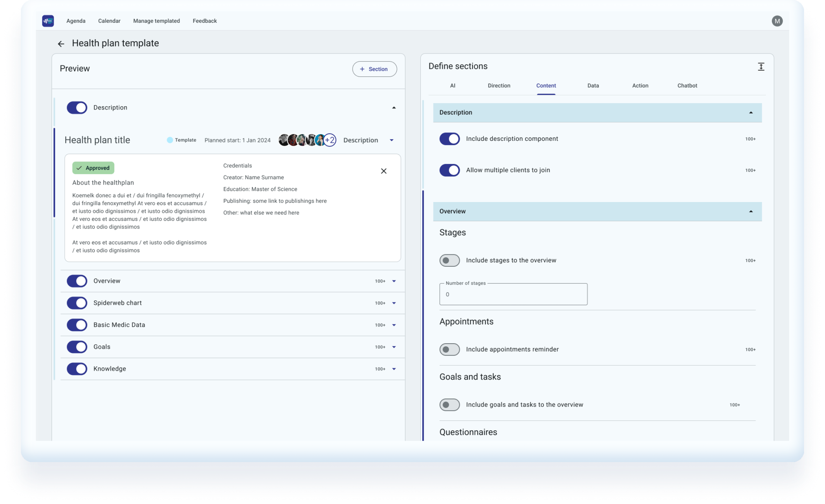The height and width of the screenshot is (504, 825).
Task: Open the user profile avatar menu
Action: [x=777, y=21]
